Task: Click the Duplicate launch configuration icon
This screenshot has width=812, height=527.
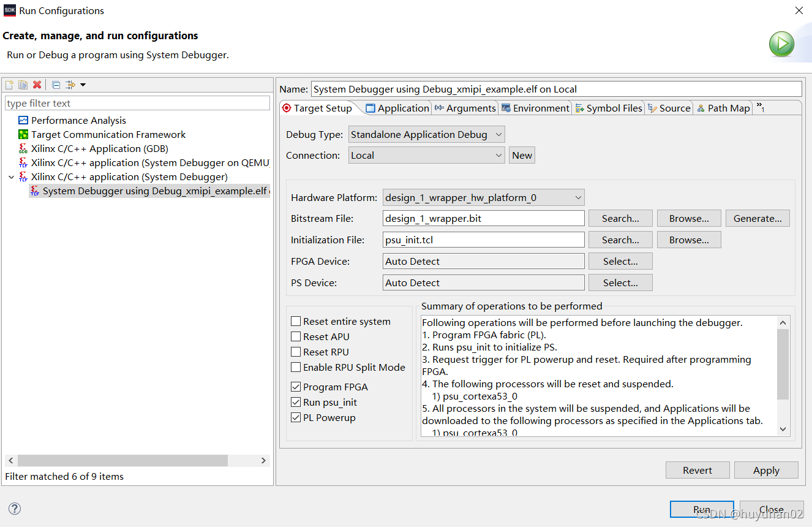Action: click(23, 85)
